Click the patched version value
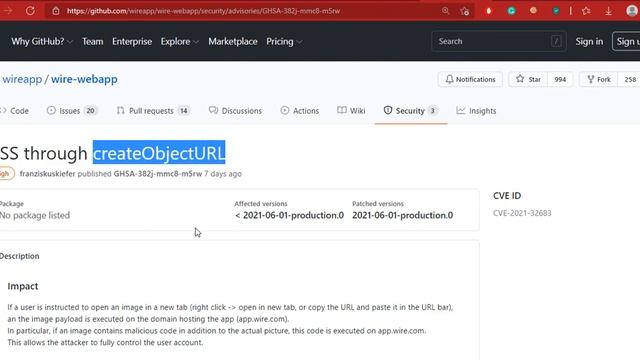This screenshot has width=640, height=360. pos(402,215)
